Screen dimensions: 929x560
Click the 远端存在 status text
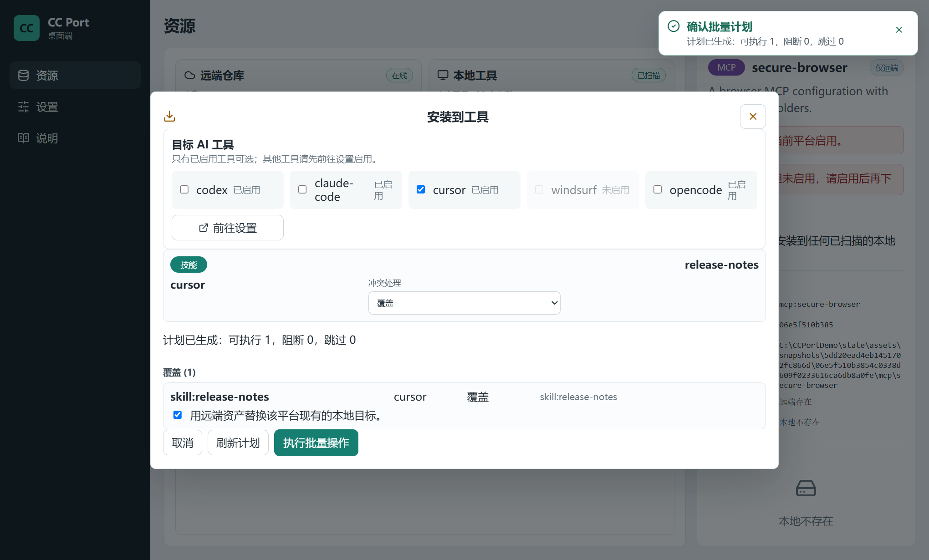pyautogui.click(x=796, y=402)
